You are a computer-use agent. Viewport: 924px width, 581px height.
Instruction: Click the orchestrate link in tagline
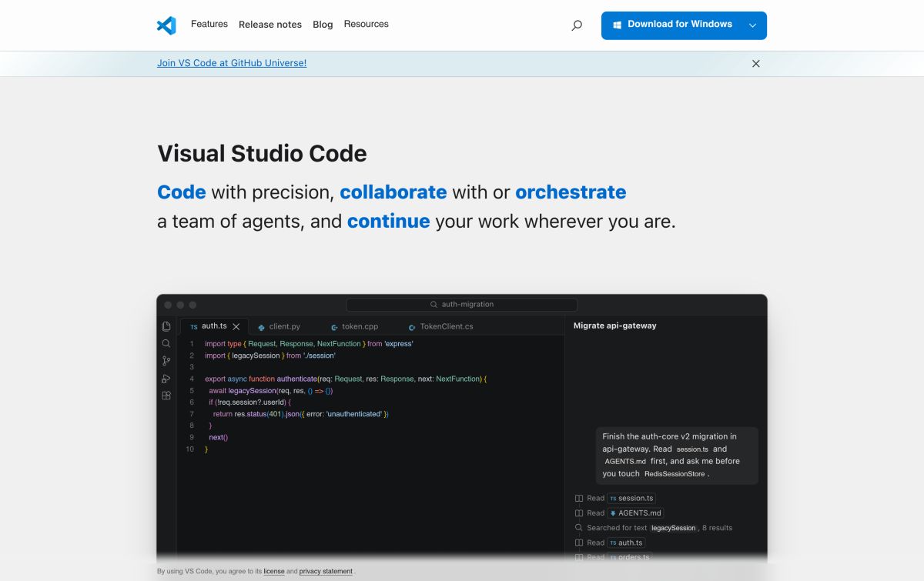(x=571, y=192)
